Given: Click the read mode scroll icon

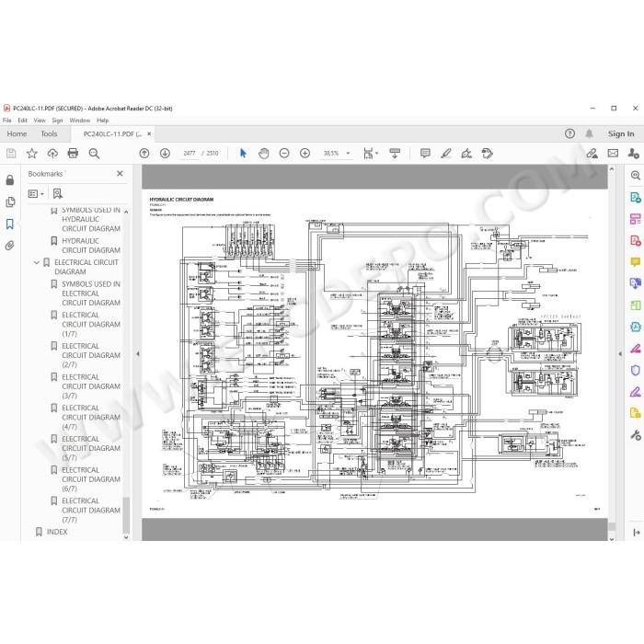Looking at the screenshot, I should pyautogui.click(x=395, y=154).
